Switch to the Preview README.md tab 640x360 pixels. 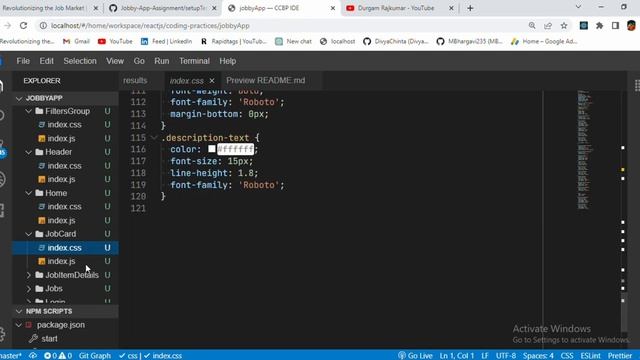point(266,80)
